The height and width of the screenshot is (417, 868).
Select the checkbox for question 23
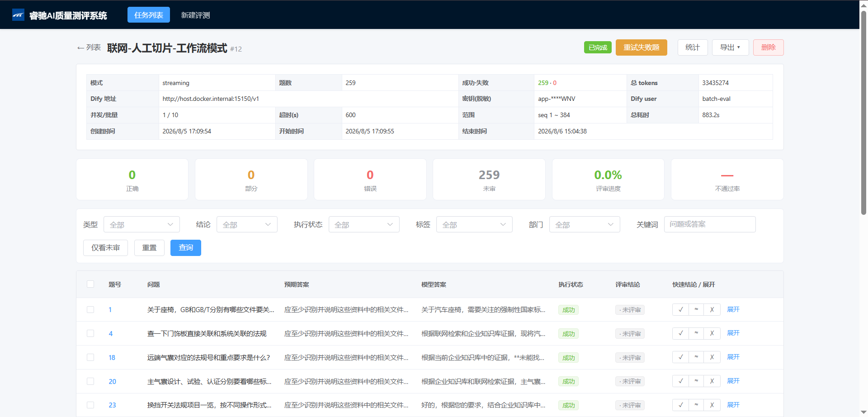(90, 405)
